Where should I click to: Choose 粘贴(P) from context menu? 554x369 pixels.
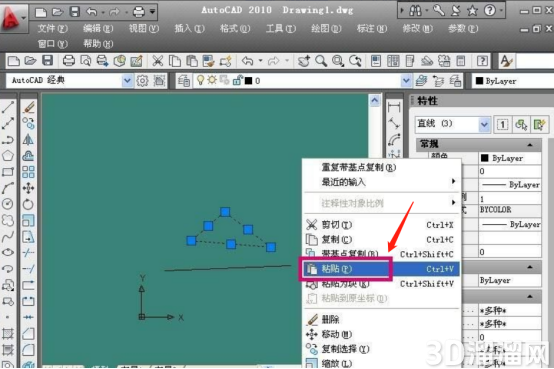click(382, 269)
